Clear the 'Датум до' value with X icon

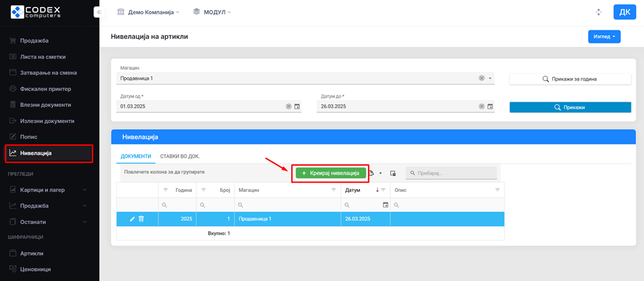pos(481,106)
